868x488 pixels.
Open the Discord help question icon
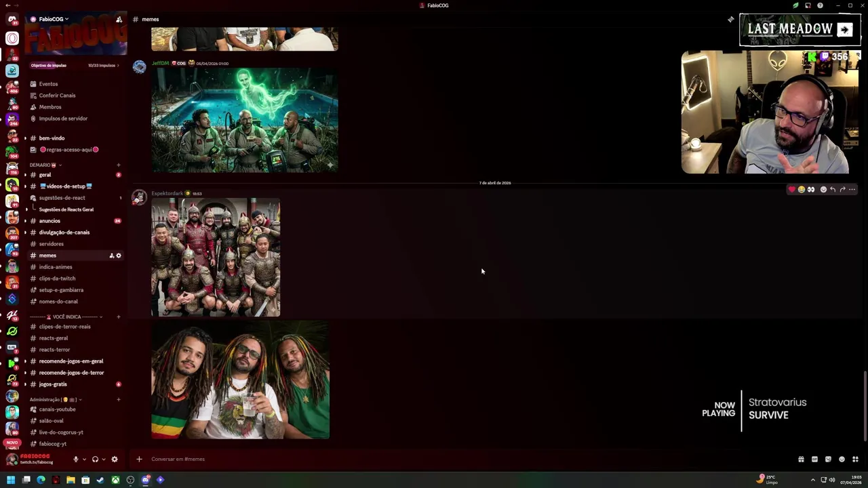[820, 5]
